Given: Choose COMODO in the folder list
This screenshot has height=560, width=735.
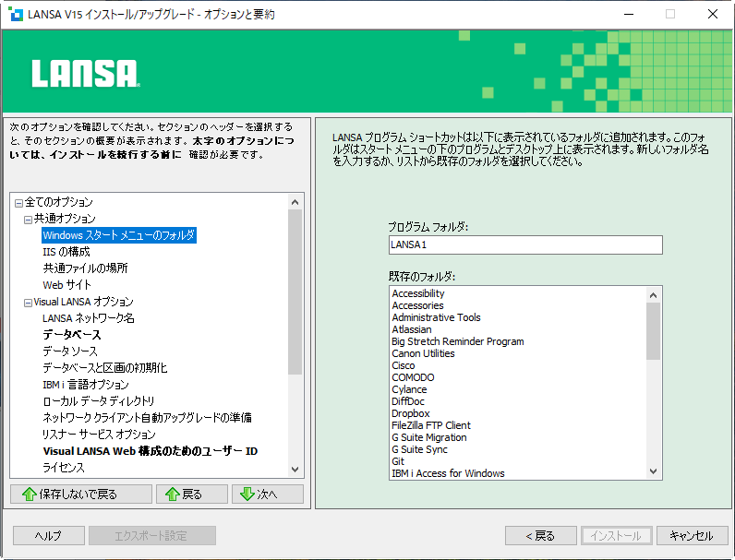Looking at the screenshot, I should point(413,377).
